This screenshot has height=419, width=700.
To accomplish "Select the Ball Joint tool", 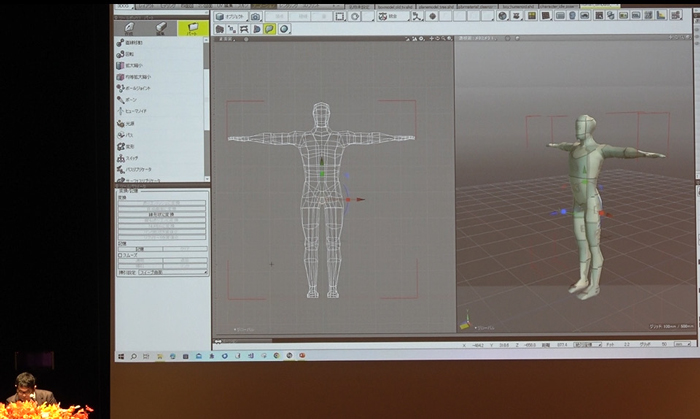I will [138, 87].
